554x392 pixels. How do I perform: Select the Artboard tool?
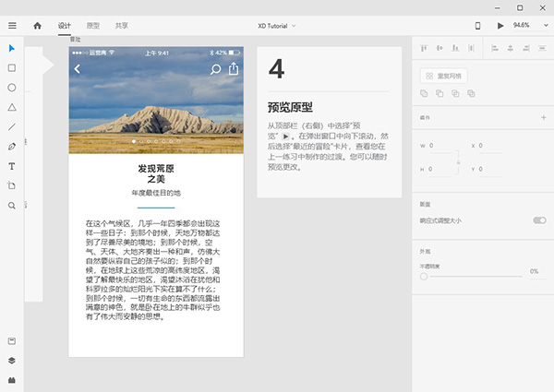point(12,185)
